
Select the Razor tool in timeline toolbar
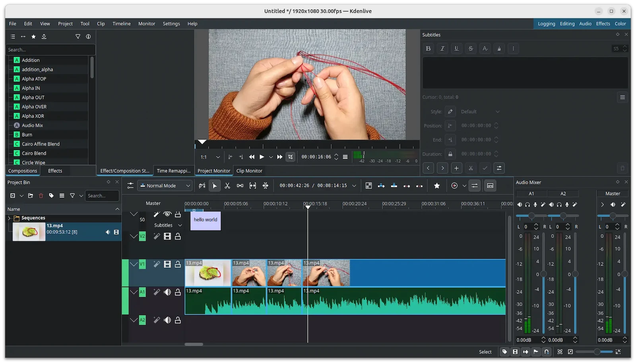[x=227, y=186]
